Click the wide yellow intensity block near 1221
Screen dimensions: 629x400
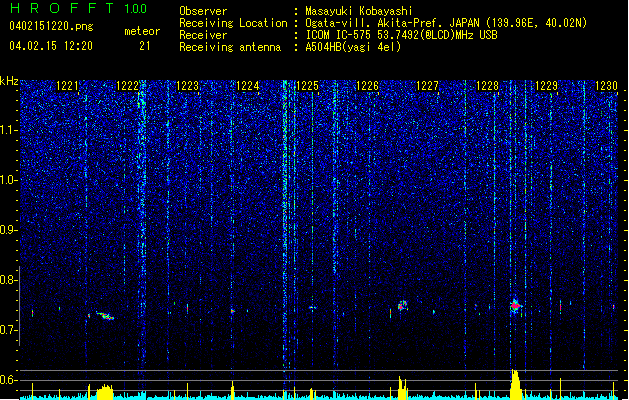point(105,391)
